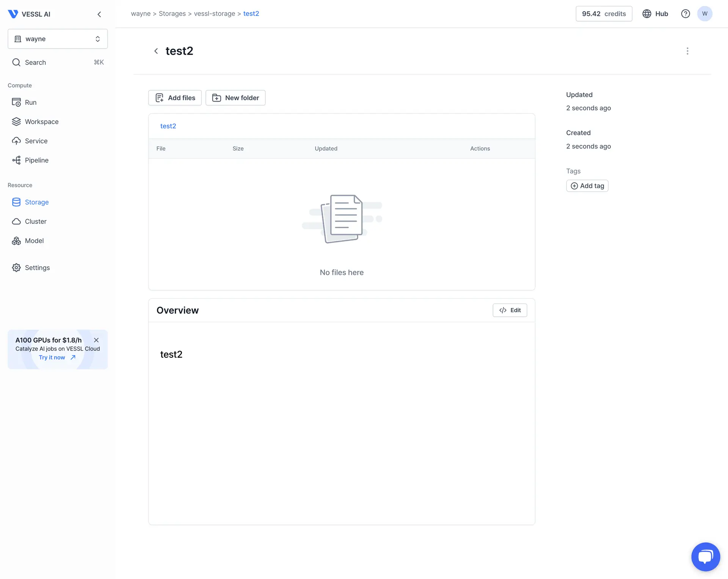Open the Pipeline section
Viewport: 728px width, 579px height.
coord(36,160)
